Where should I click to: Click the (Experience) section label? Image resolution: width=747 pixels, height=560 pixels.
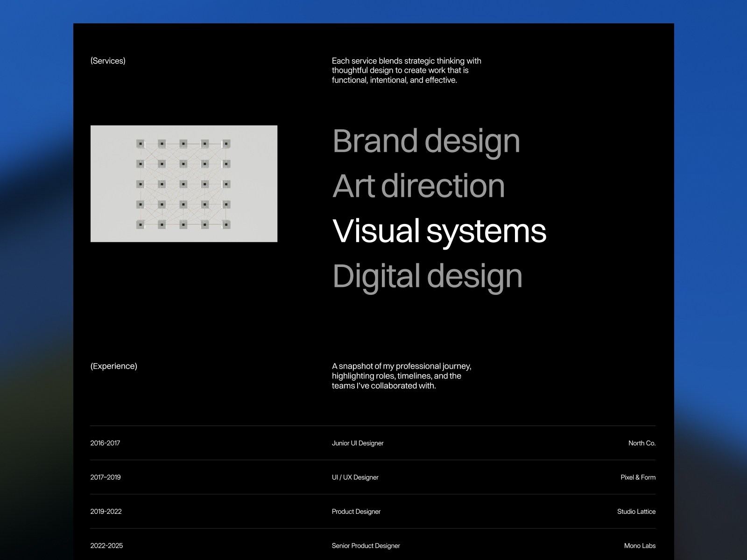click(113, 366)
